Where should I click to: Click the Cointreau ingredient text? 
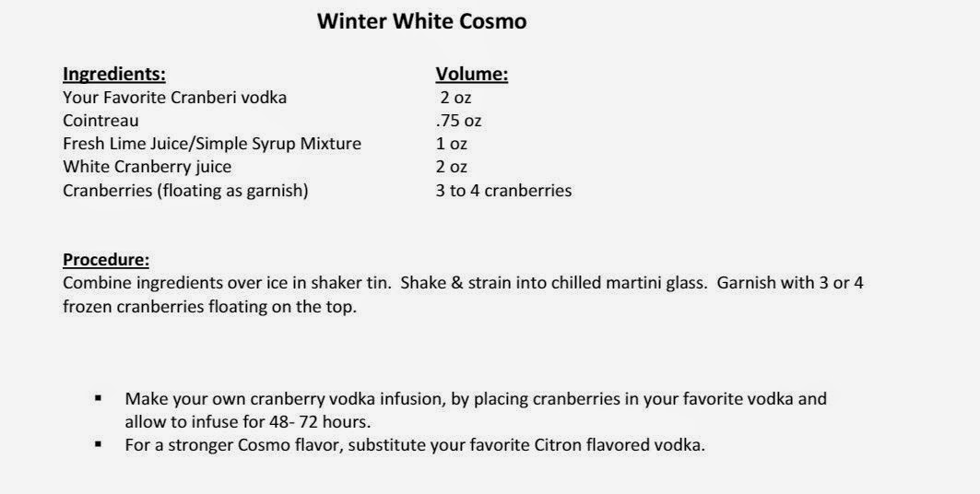tap(100, 121)
